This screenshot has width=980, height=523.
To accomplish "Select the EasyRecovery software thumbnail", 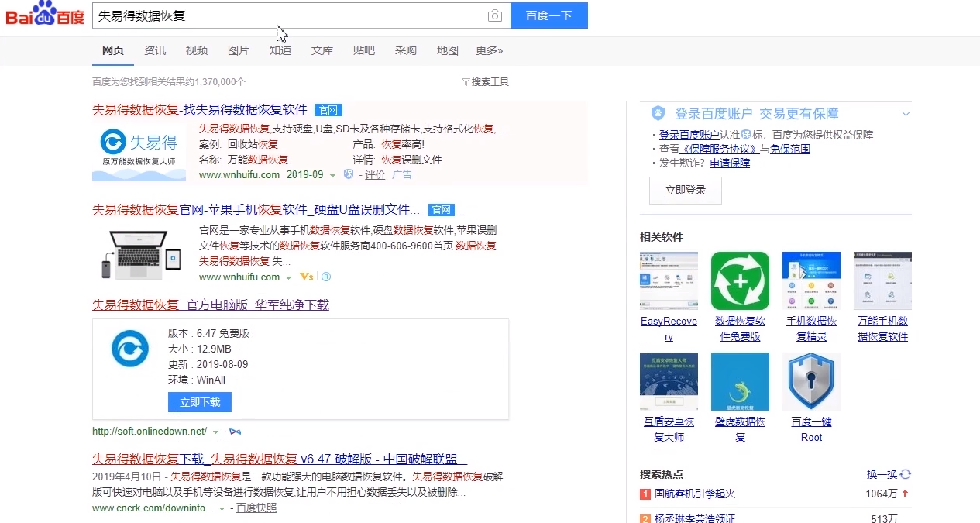I will click(668, 280).
